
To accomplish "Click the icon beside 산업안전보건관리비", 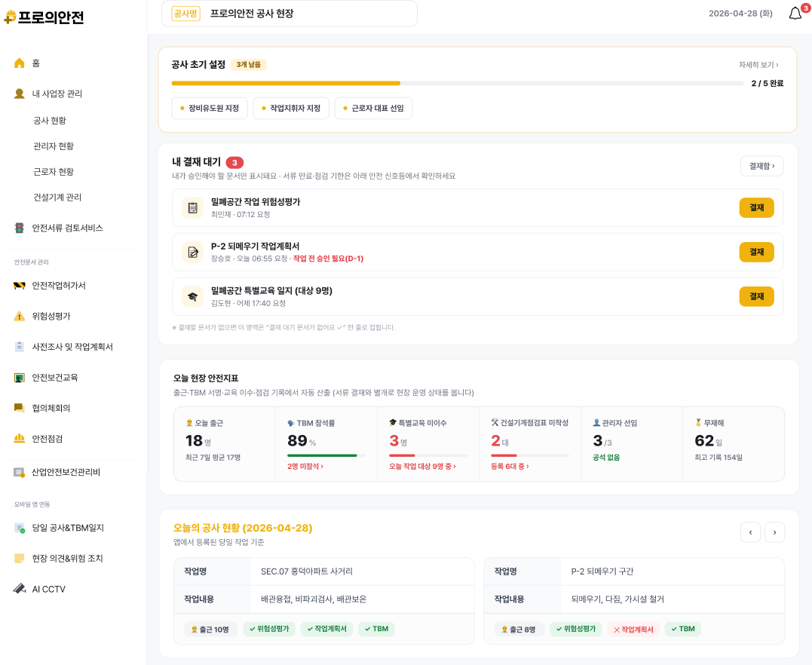I will click(19, 472).
